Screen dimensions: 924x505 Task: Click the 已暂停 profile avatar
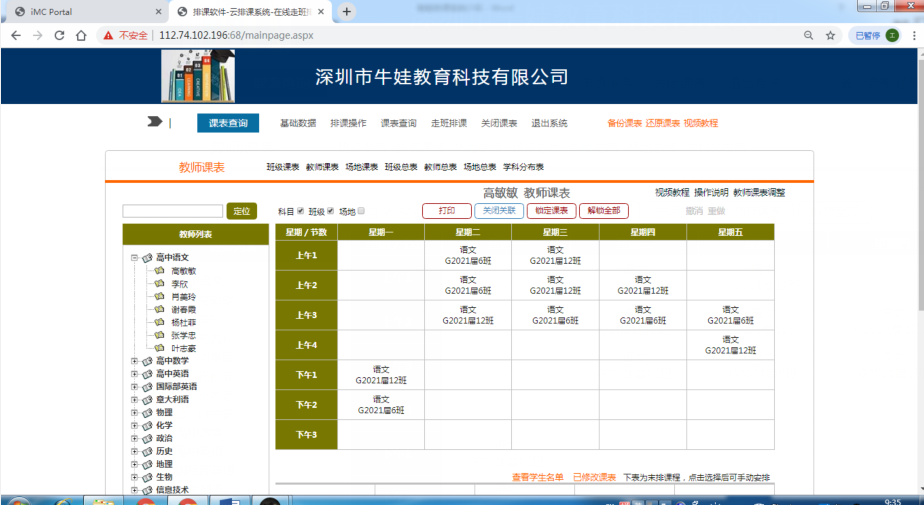coord(892,35)
